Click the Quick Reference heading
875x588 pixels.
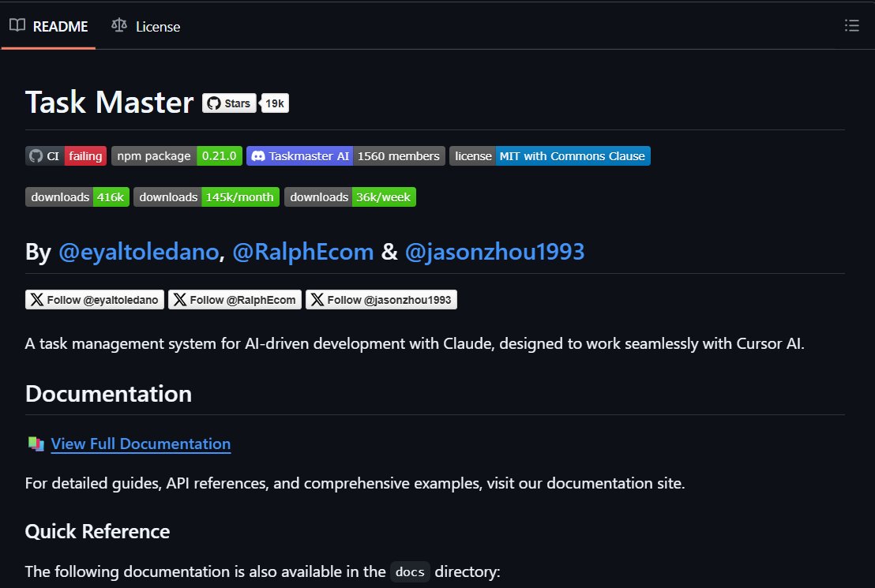coord(97,531)
